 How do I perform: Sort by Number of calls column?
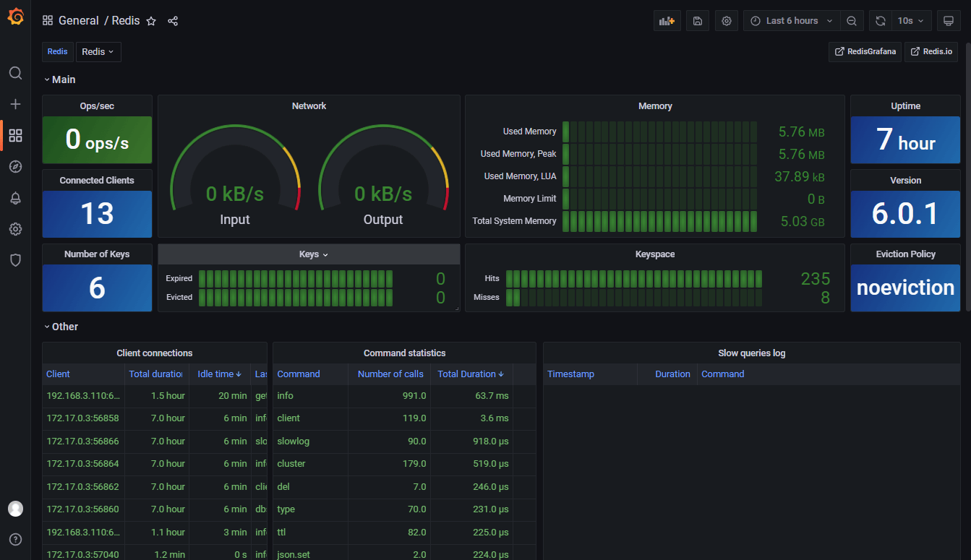pyautogui.click(x=390, y=374)
